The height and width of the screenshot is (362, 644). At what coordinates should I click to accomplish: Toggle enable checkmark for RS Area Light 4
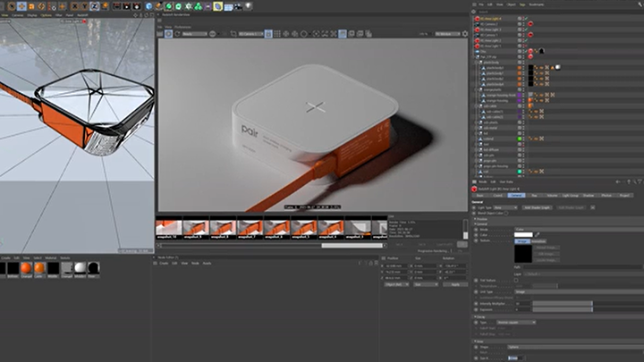pyautogui.click(x=526, y=19)
